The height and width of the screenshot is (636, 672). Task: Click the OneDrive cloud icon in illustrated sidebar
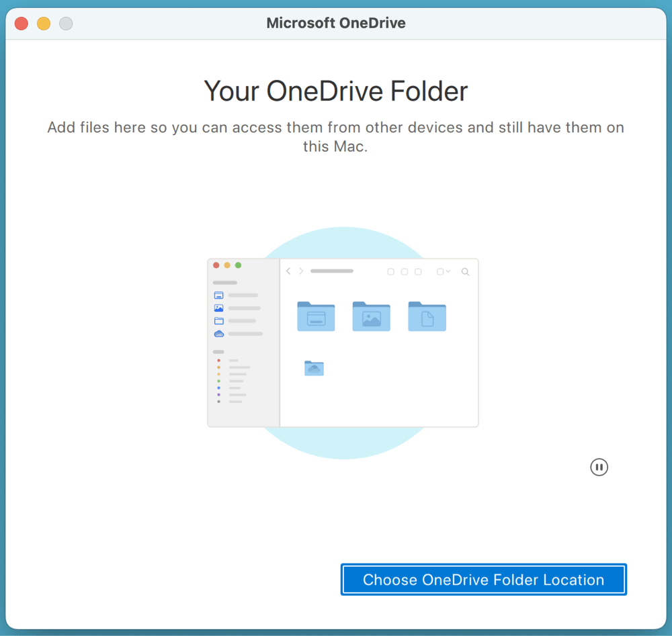(x=218, y=334)
